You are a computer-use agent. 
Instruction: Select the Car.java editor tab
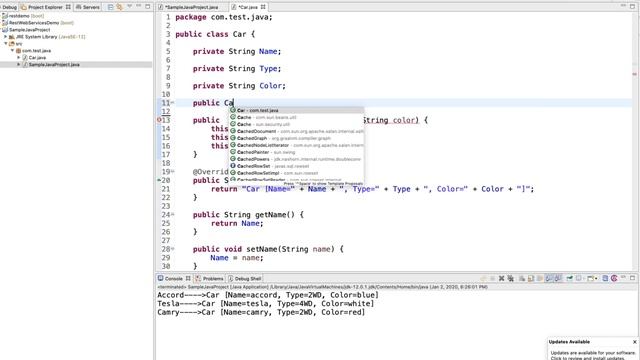247,7
